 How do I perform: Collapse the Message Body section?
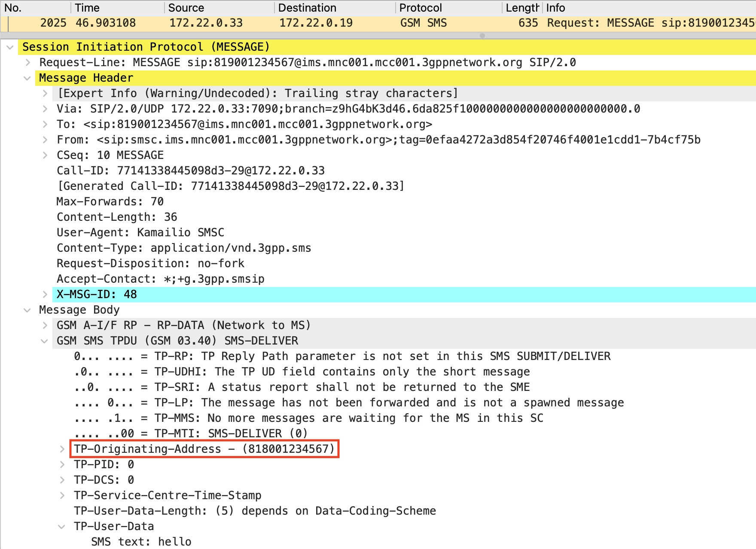click(27, 310)
